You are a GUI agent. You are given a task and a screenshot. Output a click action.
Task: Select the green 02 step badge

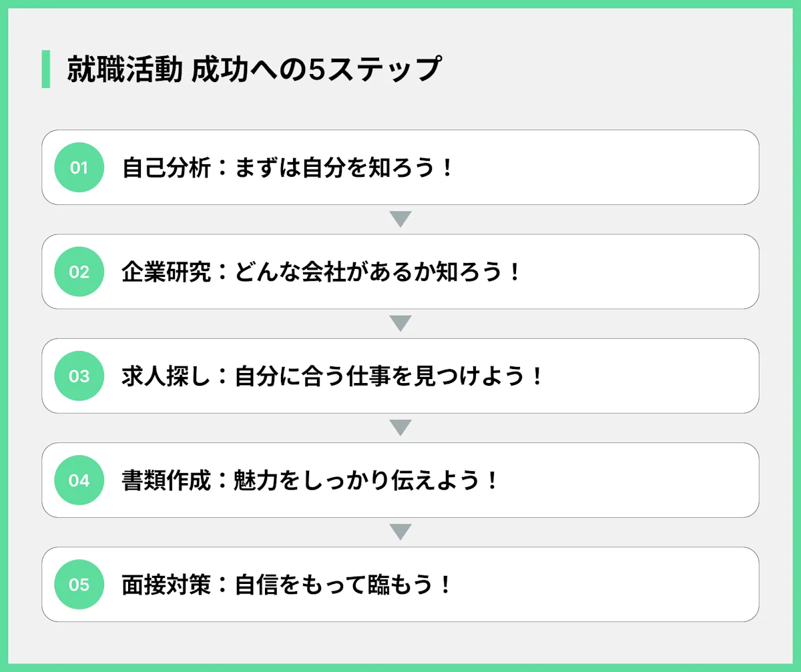point(79,272)
